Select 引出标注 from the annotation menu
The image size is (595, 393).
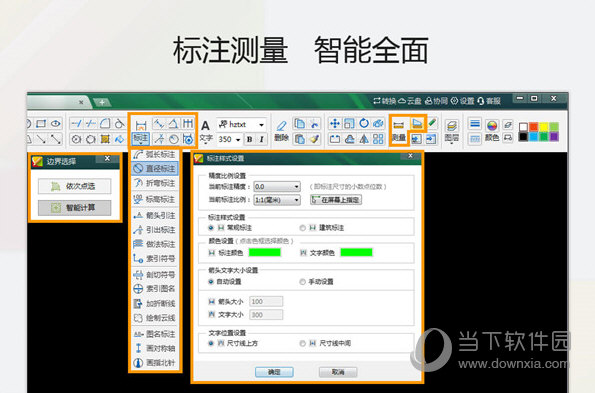[x=155, y=230]
